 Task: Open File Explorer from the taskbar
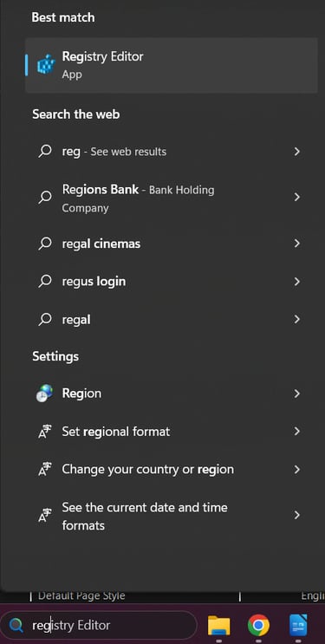pyautogui.click(x=218, y=626)
